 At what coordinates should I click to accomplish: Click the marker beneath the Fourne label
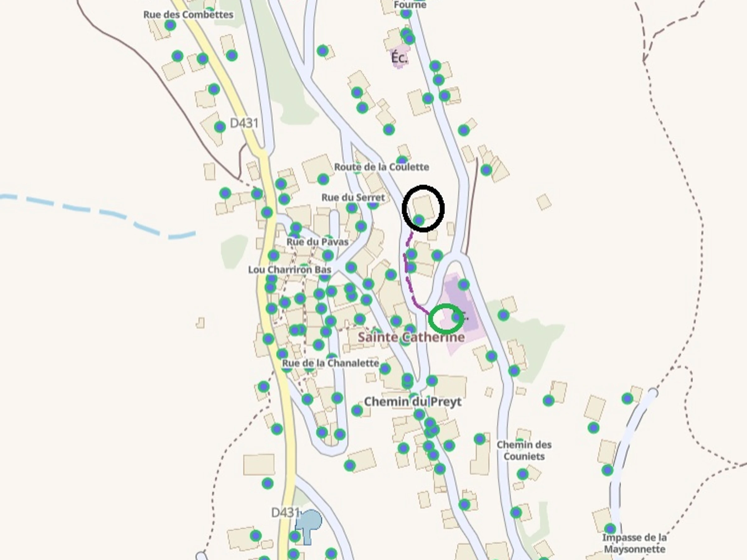(406, 13)
